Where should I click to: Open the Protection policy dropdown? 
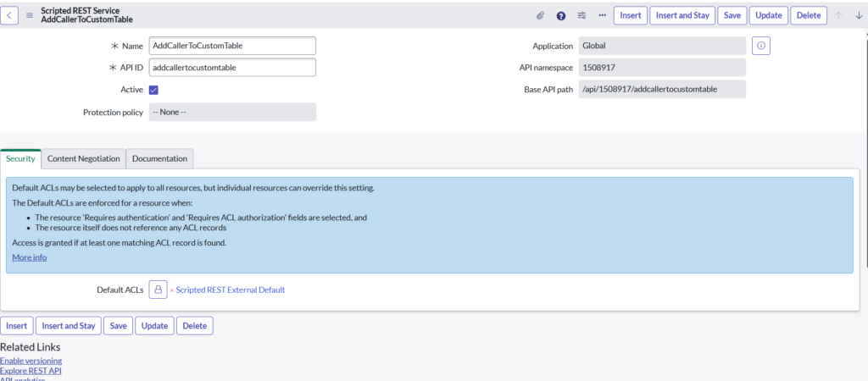click(232, 112)
